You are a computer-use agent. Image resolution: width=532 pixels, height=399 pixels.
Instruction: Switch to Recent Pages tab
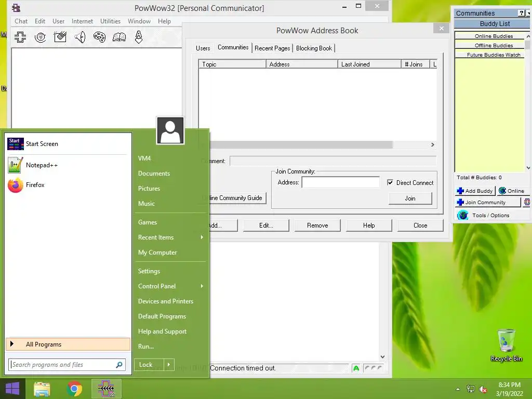(272, 48)
